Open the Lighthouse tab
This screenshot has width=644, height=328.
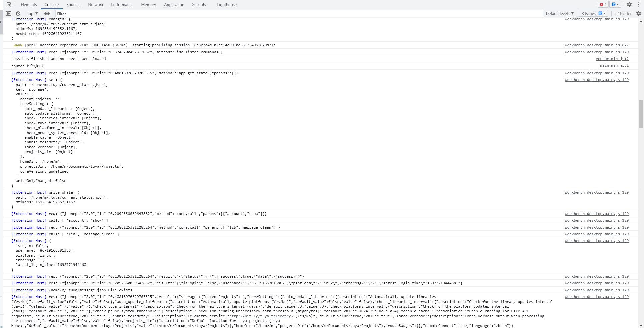(x=227, y=5)
